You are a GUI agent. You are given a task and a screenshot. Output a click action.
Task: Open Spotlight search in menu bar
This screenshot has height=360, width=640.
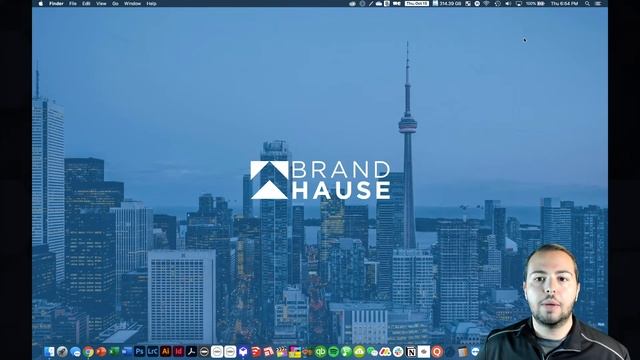[587, 3]
